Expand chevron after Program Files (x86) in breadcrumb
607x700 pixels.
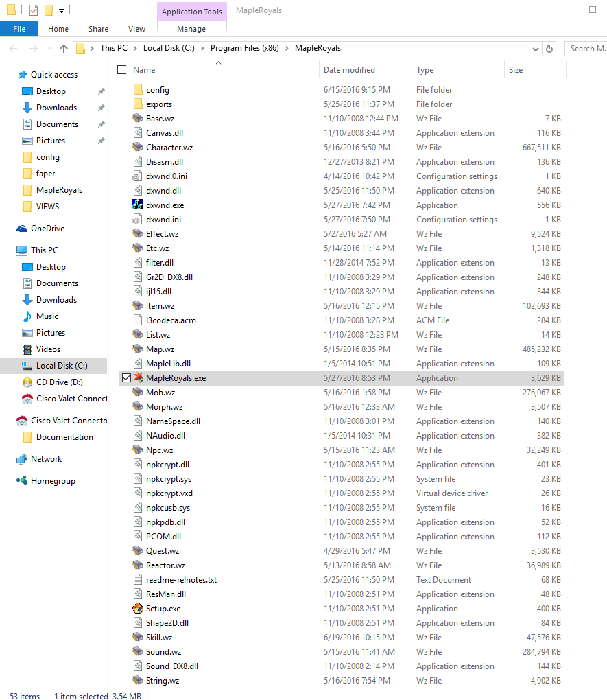(x=287, y=48)
